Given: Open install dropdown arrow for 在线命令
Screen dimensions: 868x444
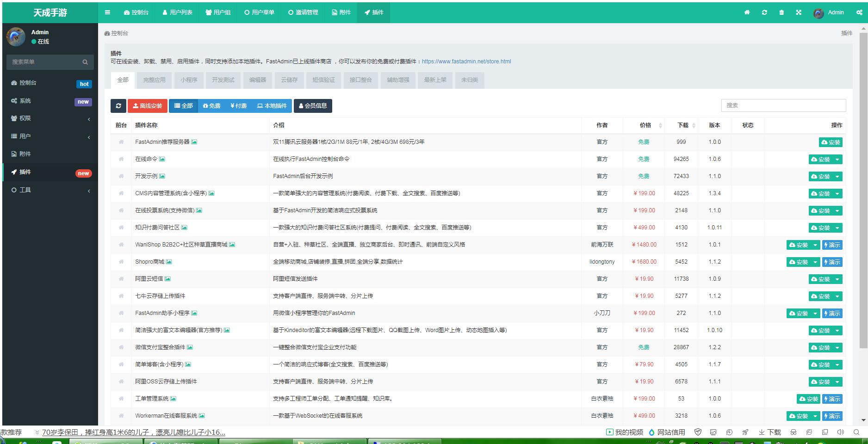Looking at the screenshot, I should coord(837,160).
